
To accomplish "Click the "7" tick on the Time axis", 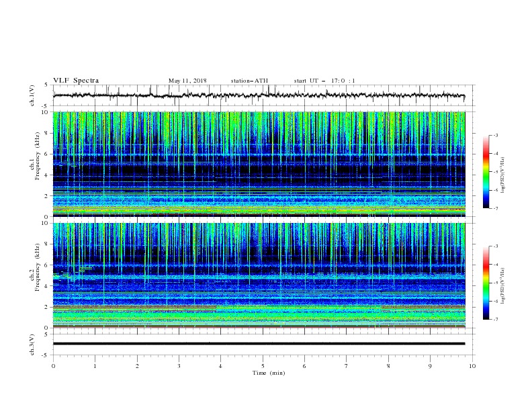I will point(347,366).
